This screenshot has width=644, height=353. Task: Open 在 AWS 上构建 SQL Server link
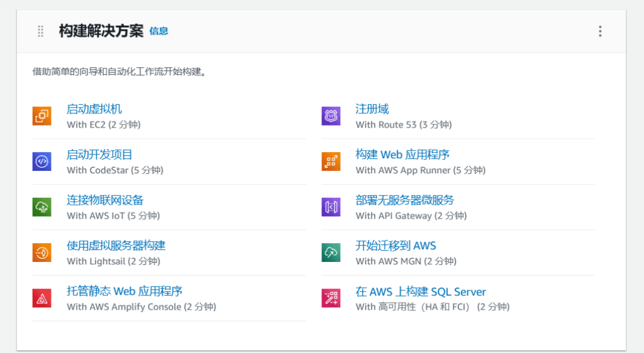coord(420,291)
